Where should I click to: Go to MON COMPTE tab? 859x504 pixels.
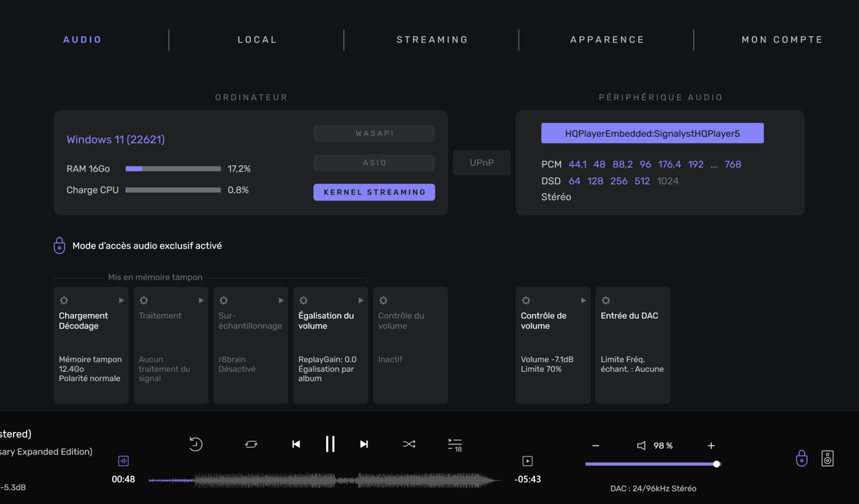(x=782, y=40)
